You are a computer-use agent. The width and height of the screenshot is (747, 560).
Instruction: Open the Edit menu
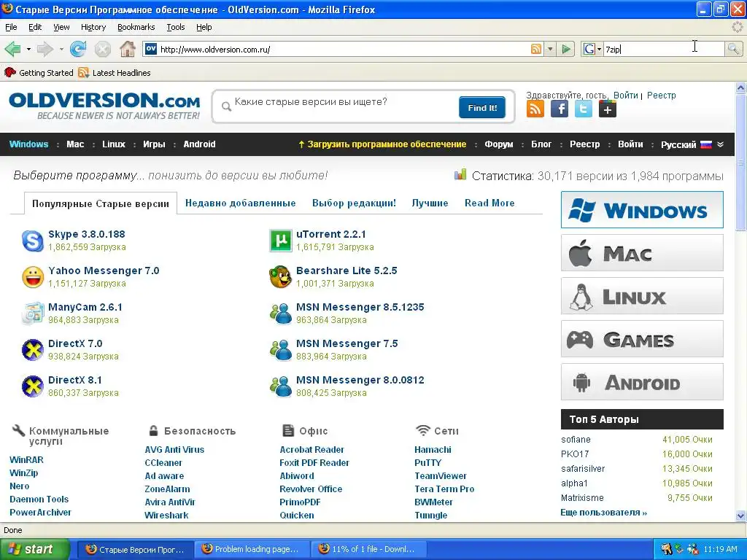pyautogui.click(x=35, y=27)
